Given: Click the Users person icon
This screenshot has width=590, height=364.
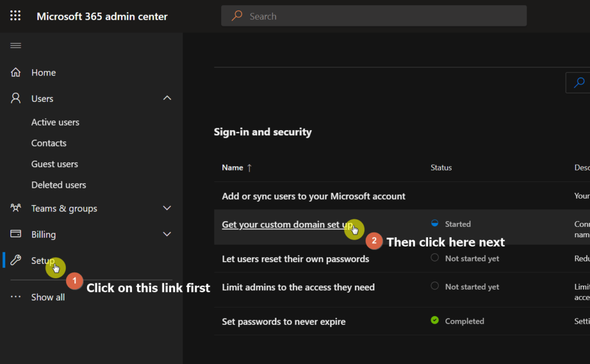Looking at the screenshot, I should pos(16,98).
